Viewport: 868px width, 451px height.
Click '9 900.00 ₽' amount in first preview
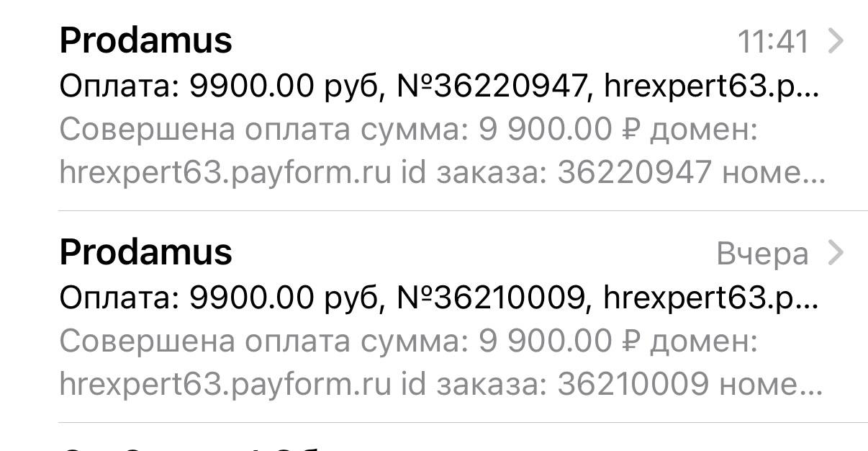tap(556, 130)
